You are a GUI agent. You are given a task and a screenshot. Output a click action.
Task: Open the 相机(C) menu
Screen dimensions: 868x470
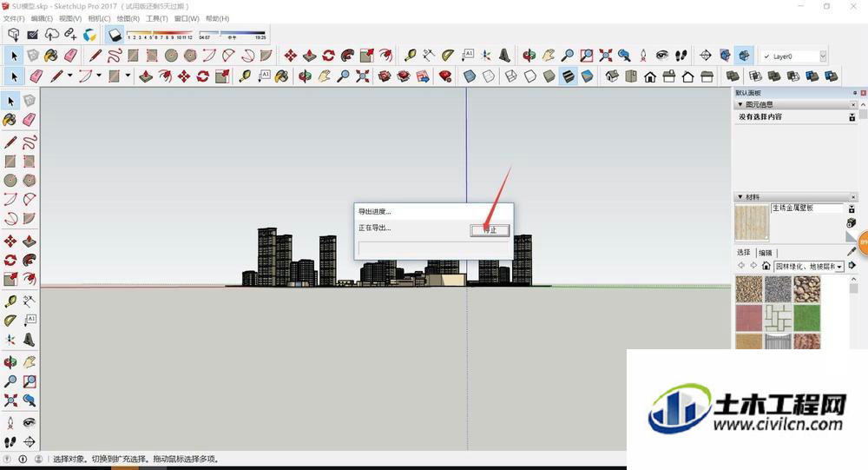[99, 18]
